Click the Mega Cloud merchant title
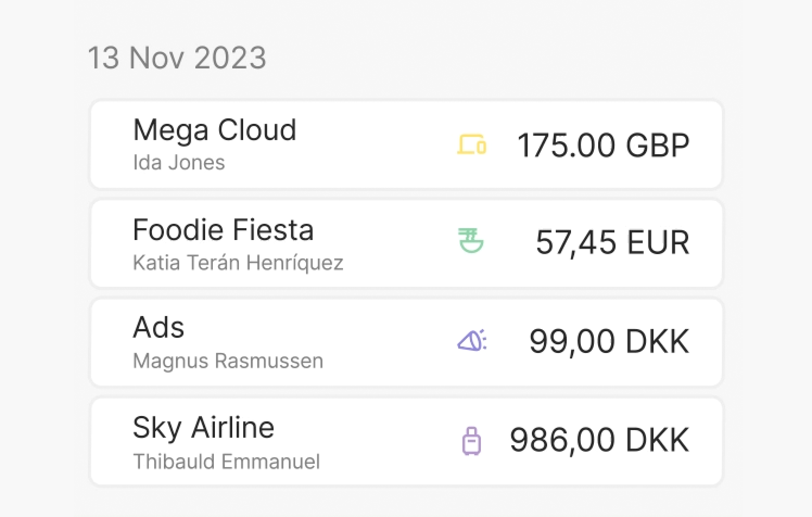The image size is (812, 517). [214, 130]
